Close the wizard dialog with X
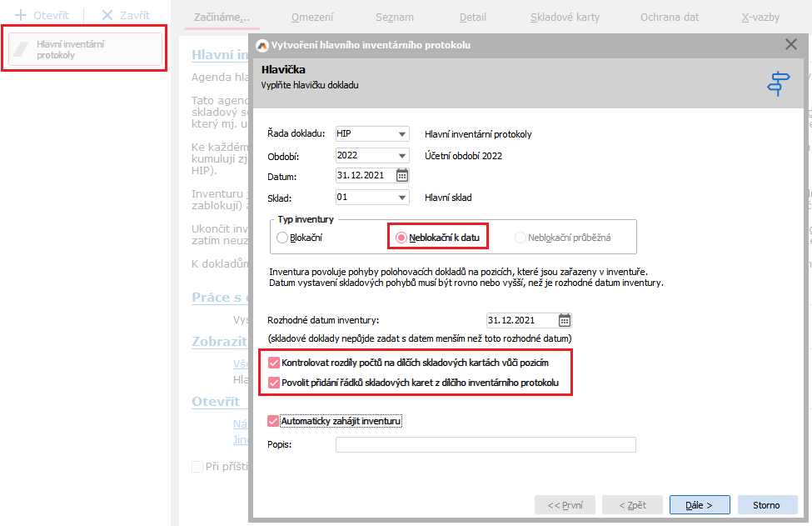 tap(790, 45)
